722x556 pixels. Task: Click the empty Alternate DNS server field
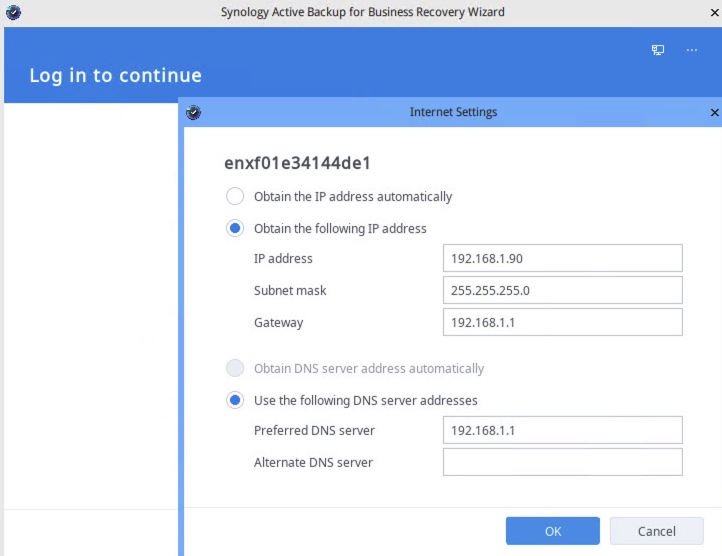563,462
